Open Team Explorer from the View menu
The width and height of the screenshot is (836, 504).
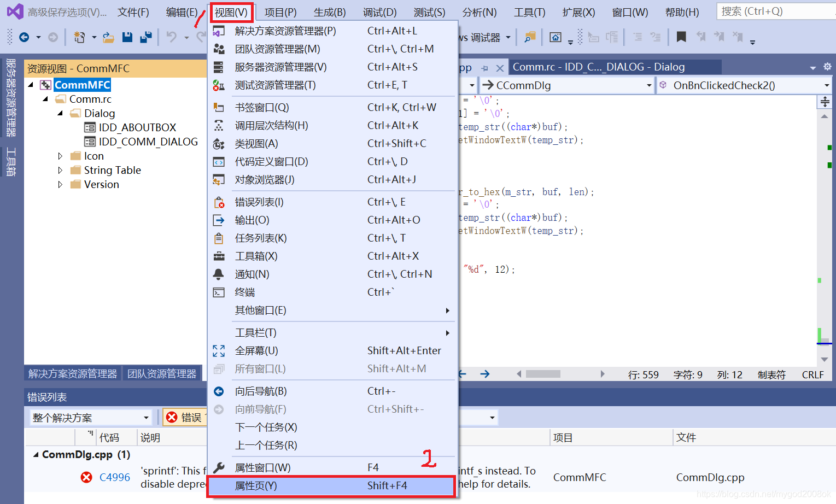click(332, 49)
